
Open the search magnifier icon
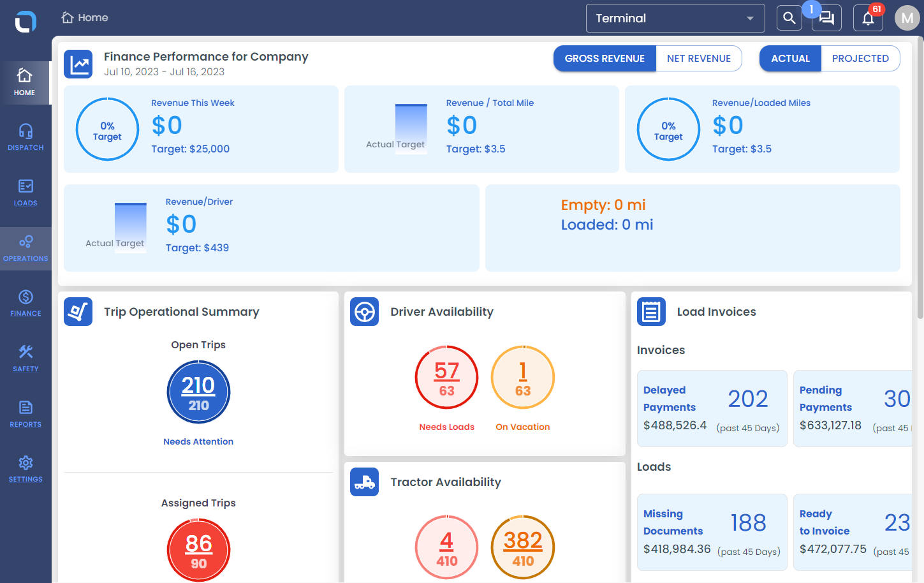(789, 18)
